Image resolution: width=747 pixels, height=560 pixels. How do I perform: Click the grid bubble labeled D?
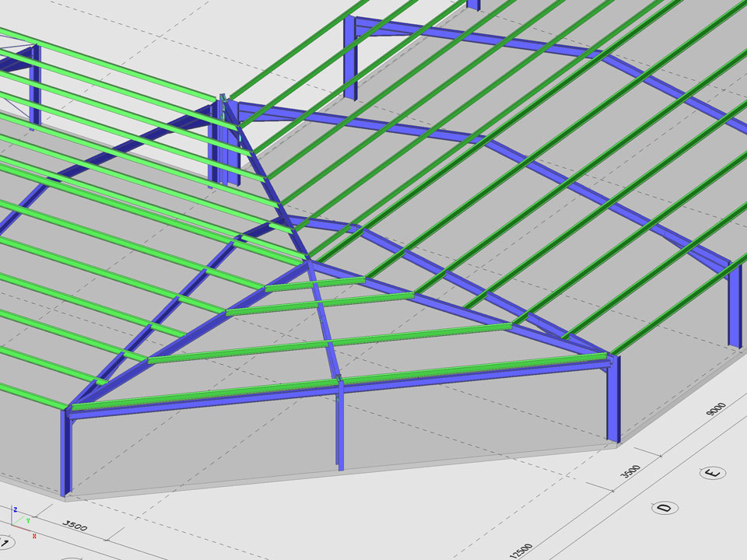[664, 508]
